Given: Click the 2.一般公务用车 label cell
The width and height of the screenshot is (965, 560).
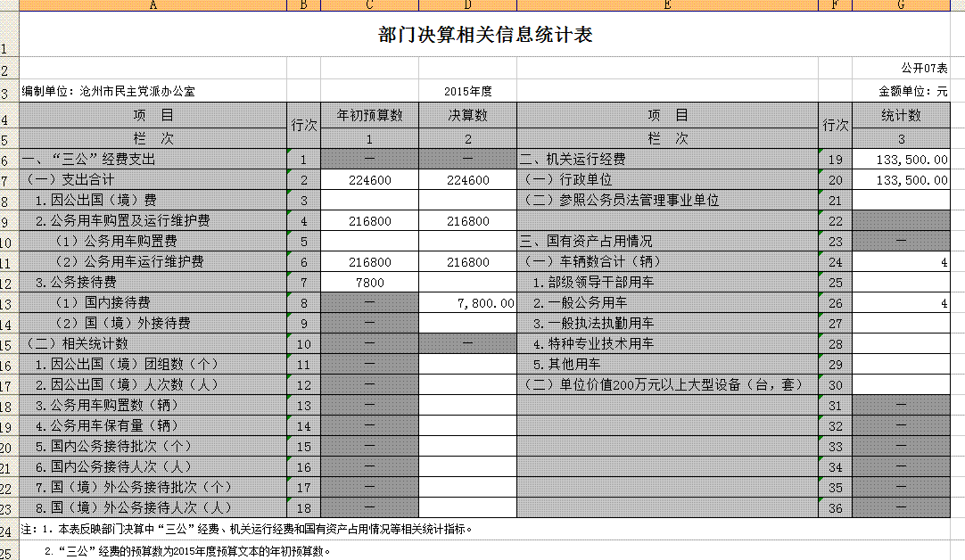Looking at the screenshot, I should coord(667,303).
